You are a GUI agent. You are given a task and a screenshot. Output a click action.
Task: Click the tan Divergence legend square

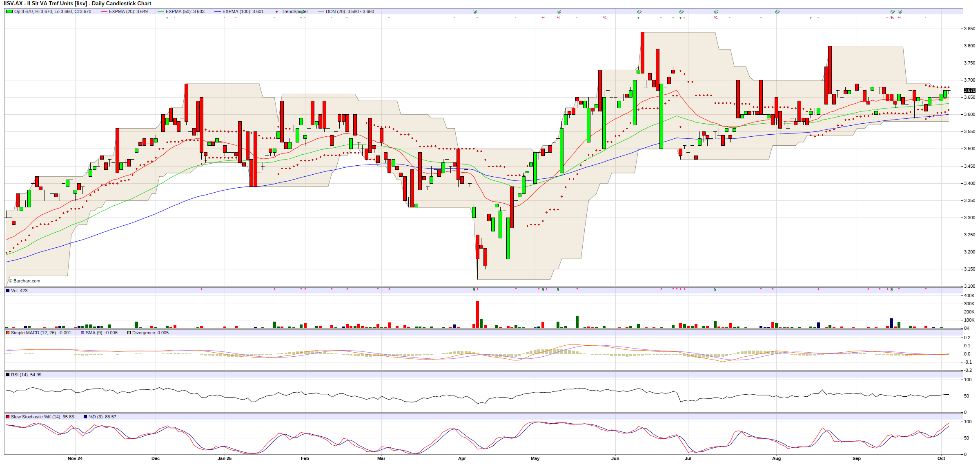pyautogui.click(x=129, y=333)
